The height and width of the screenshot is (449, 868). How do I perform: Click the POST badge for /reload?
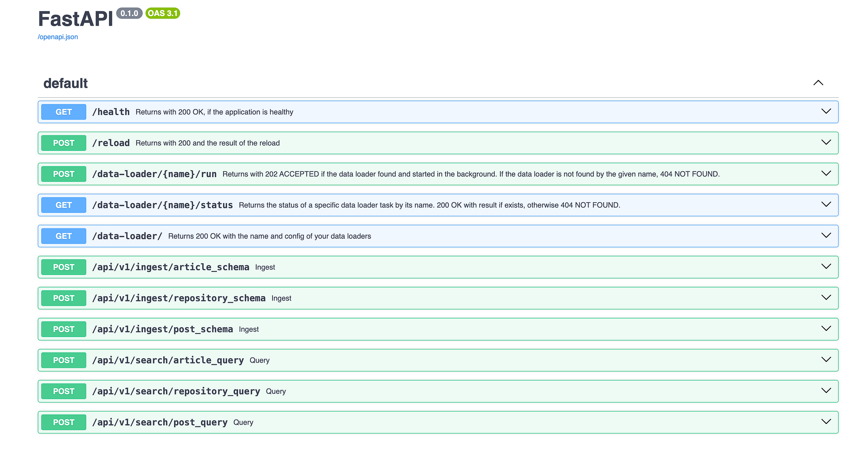click(64, 143)
